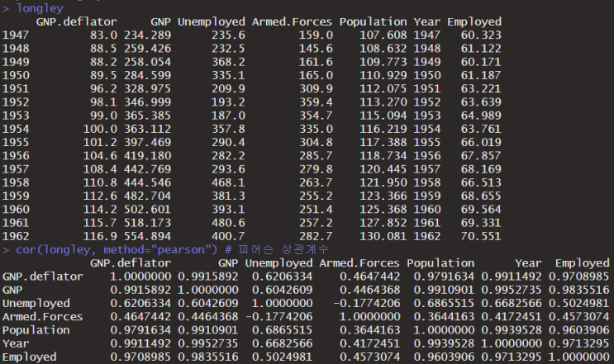Click the cor(longley, method="pearson") command
Screen dimensions: 614x364
coord(117,249)
